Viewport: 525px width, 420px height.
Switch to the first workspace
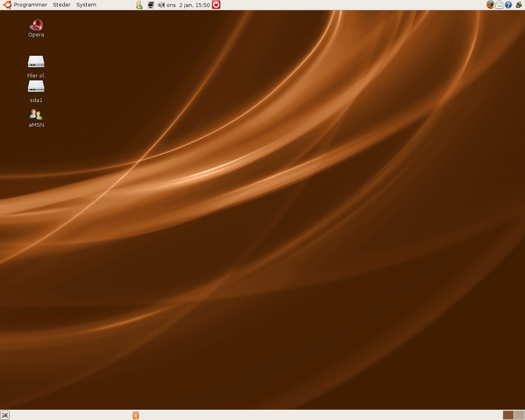pyautogui.click(x=508, y=415)
